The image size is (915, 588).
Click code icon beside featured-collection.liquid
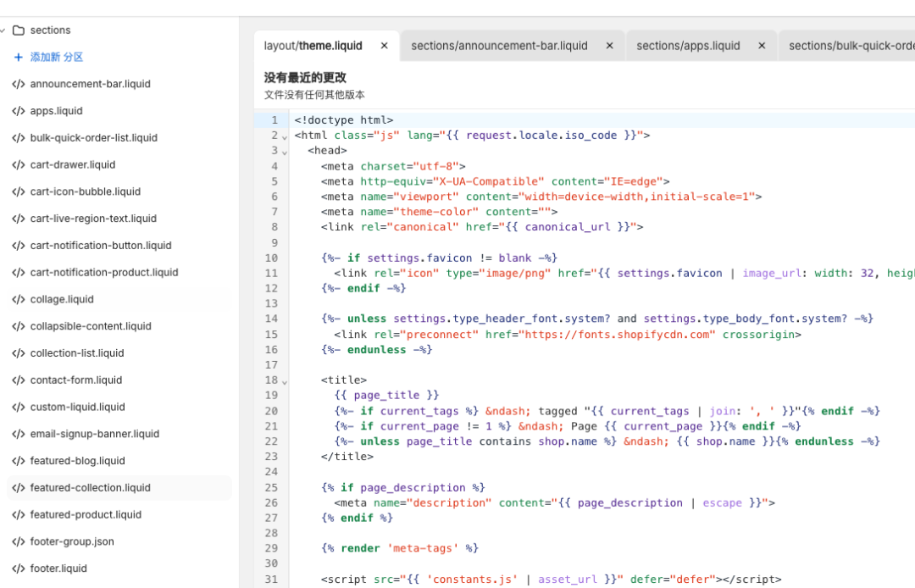[x=19, y=488]
